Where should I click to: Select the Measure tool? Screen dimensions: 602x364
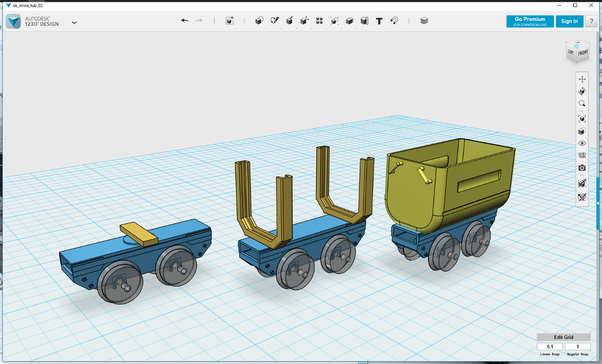click(364, 21)
